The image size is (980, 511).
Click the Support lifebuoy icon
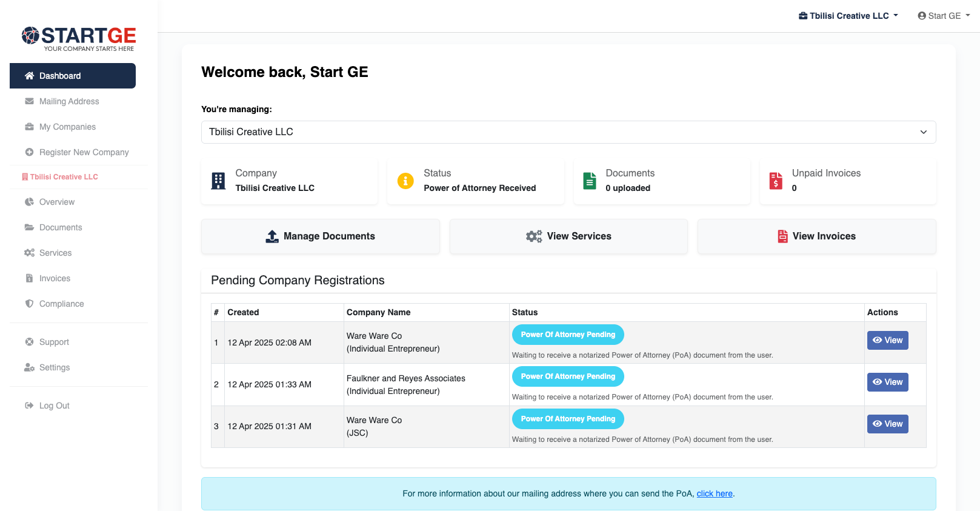tap(29, 342)
